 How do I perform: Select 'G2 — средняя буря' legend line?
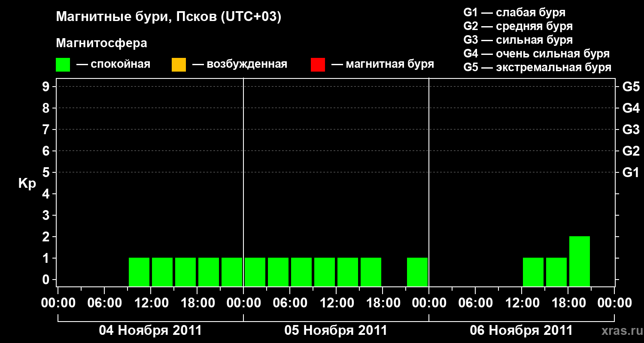(x=518, y=26)
